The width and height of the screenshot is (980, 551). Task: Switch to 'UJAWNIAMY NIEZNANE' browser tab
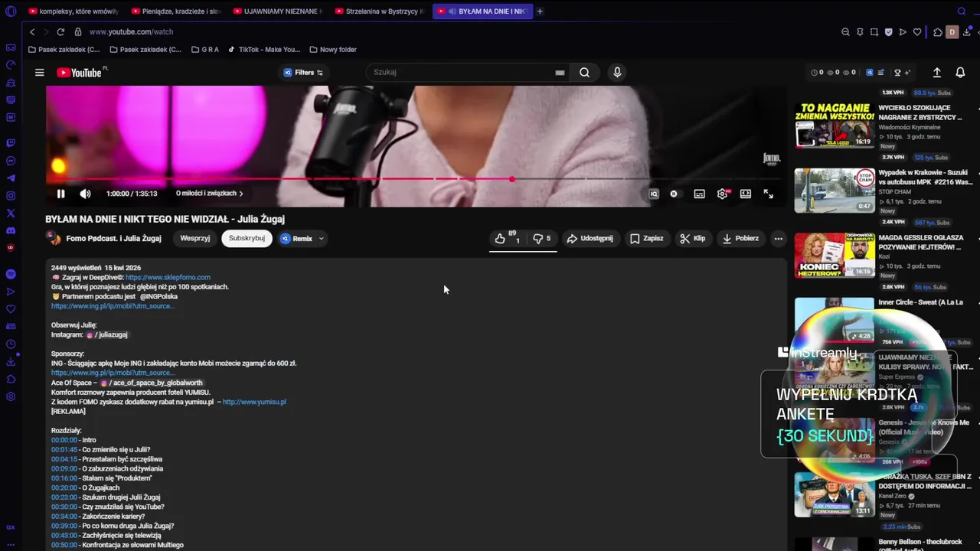pos(277,11)
